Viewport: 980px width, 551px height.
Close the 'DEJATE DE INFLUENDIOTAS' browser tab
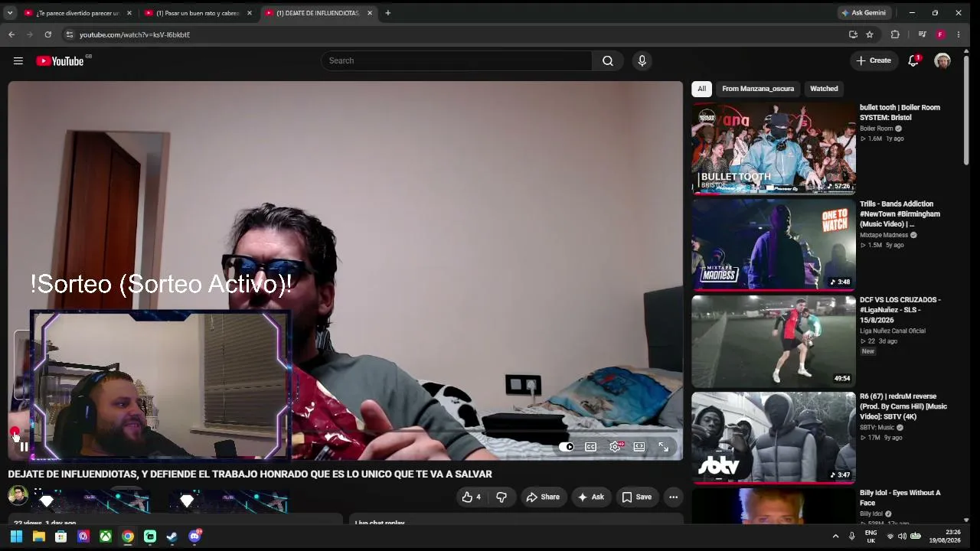(371, 13)
